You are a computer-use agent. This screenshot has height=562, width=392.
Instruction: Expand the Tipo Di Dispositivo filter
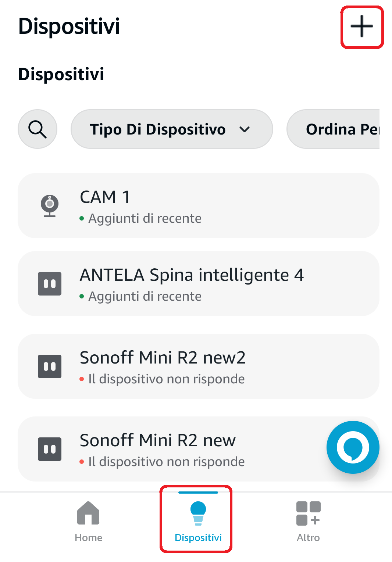(x=158, y=129)
